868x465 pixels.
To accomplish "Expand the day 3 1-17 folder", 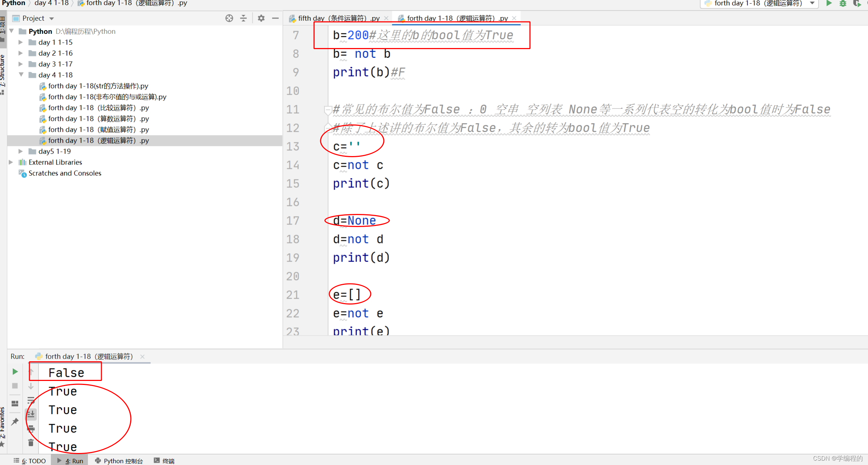I will tap(21, 64).
